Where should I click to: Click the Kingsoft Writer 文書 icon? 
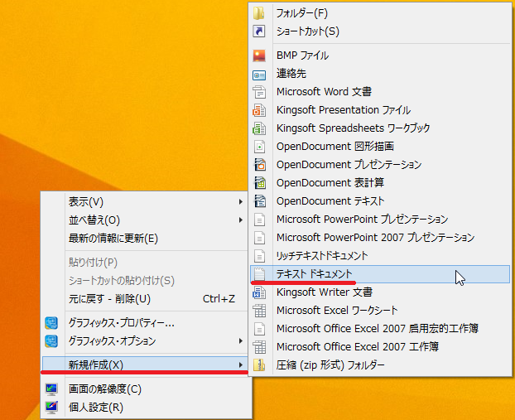(x=259, y=292)
